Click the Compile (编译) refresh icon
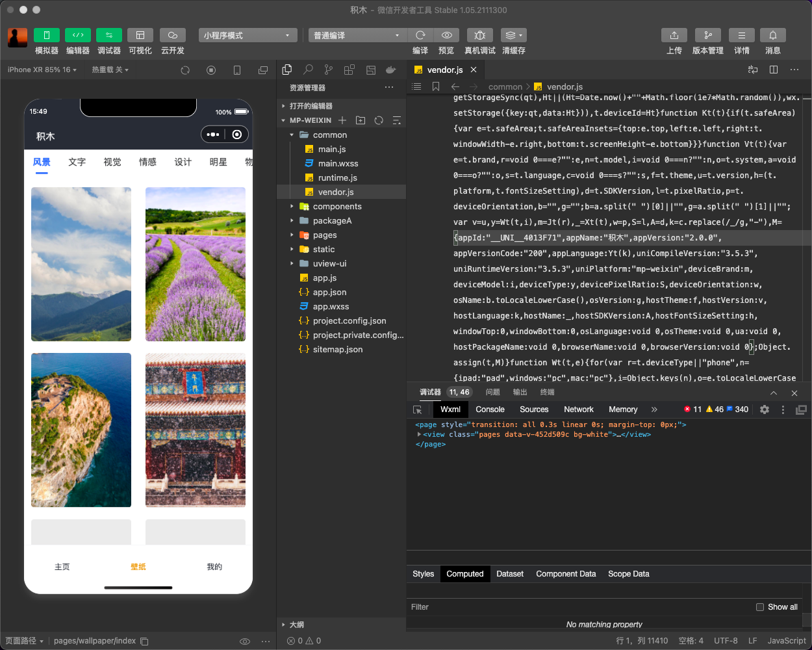 (x=420, y=35)
